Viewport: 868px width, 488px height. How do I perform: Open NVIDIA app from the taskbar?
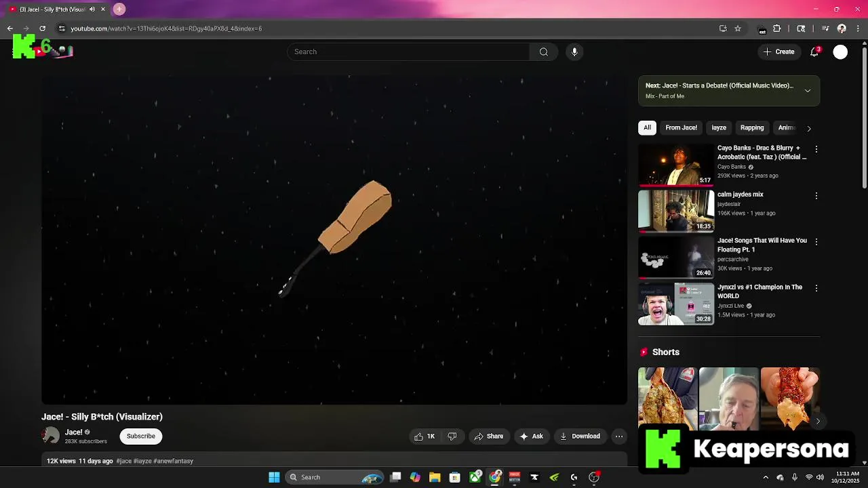(x=554, y=477)
